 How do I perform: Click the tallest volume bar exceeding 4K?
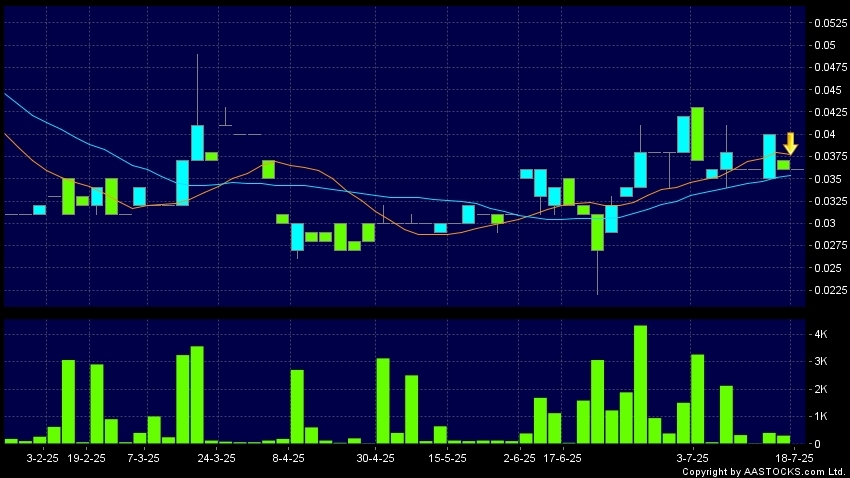point(640,384)
